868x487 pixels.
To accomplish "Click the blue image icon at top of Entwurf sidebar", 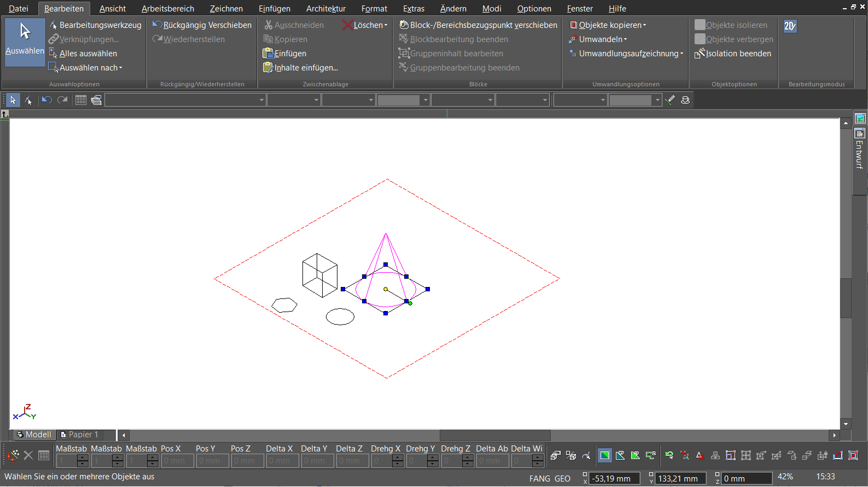I will click(x=860, y=119).
